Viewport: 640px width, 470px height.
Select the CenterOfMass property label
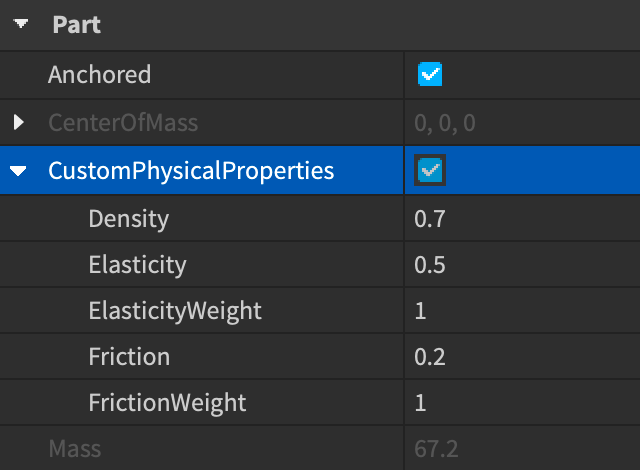pyautogui.click(x=123, y=123)
